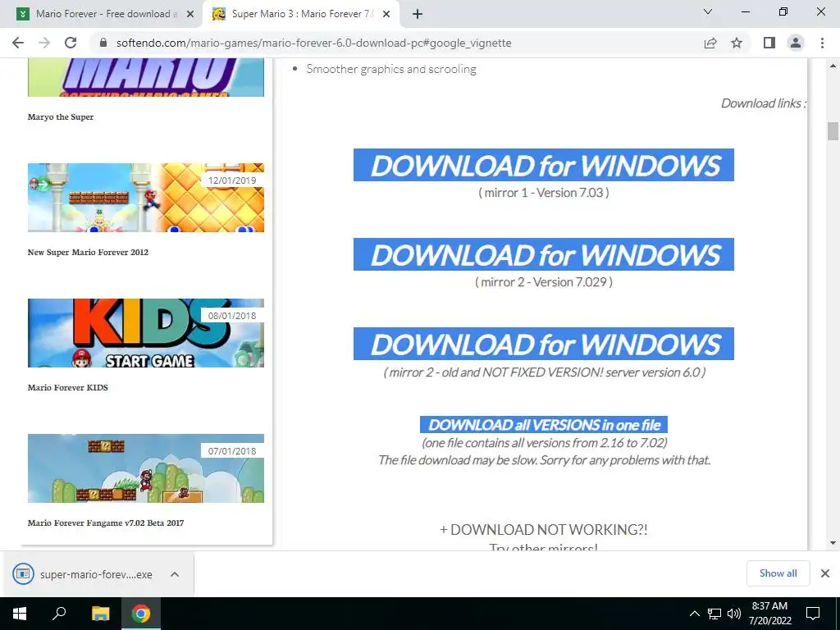
Task: Open Windows taskbar search
Action: pos(59,614)
